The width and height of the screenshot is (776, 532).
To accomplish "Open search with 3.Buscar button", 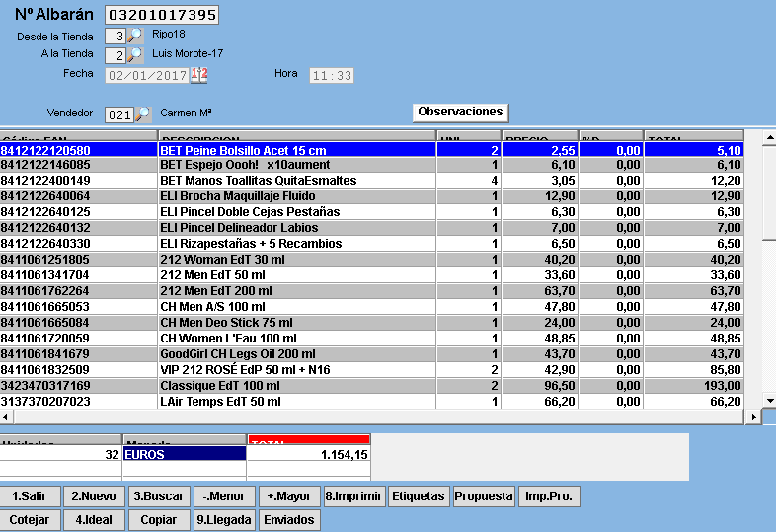I will click(159, 496).
